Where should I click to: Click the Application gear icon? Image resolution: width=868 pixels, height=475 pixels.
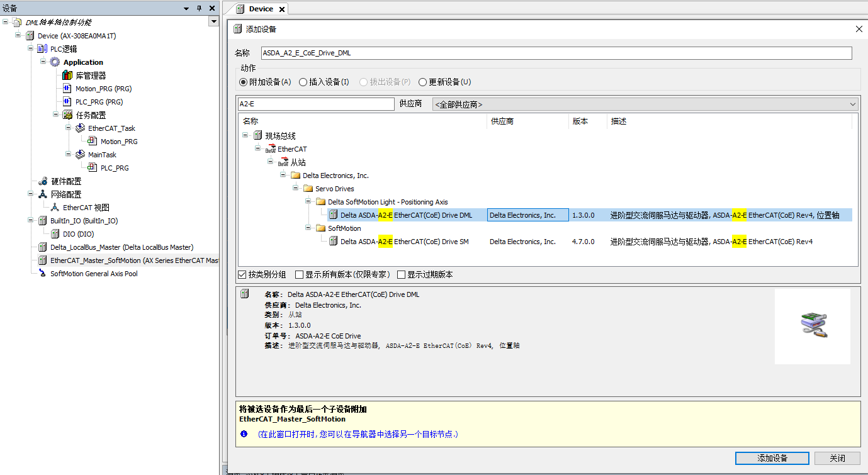[55, 62]
